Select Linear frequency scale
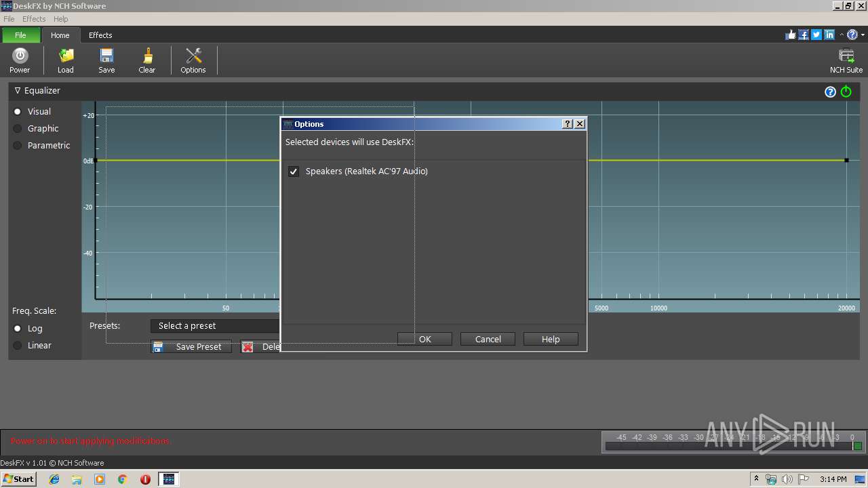The image size is (868, 488). [x=18, y=345]
